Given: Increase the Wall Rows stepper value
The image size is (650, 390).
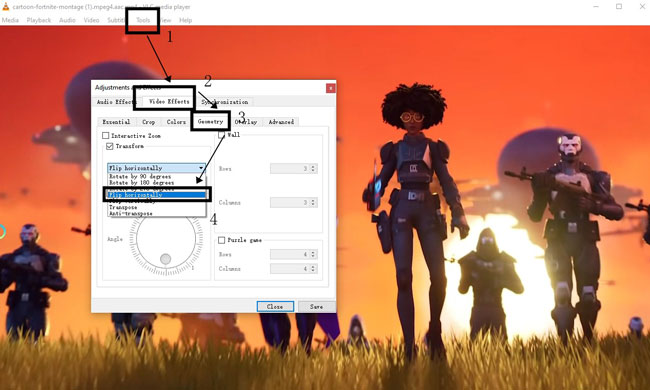Looking at the screenshot, I should (x=313, y=167).
